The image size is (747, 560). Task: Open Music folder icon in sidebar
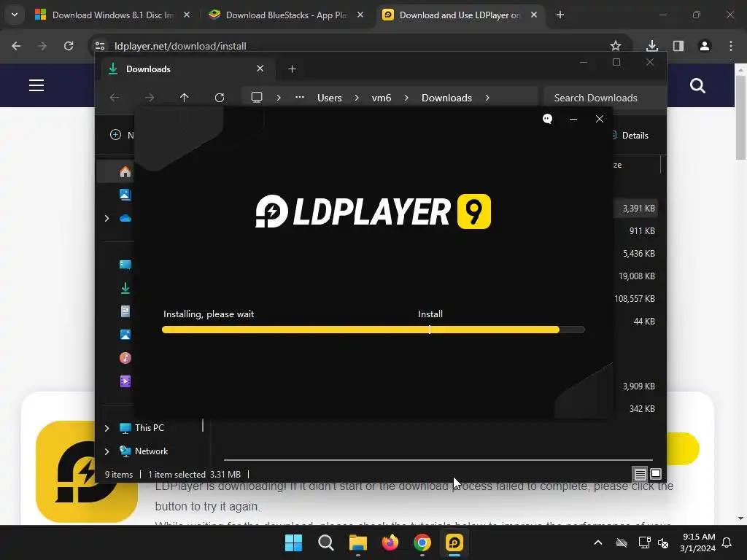(125, 358)
